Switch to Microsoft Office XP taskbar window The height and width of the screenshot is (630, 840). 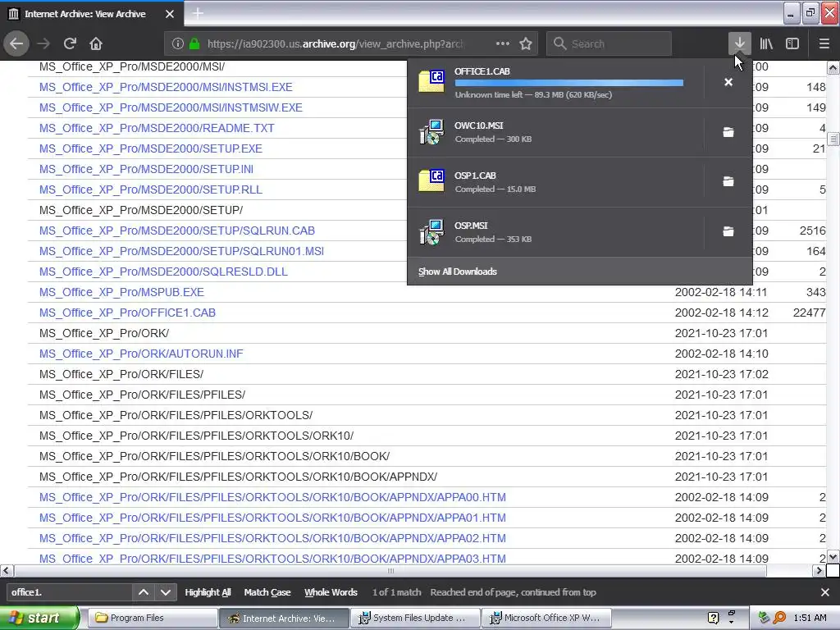coord(546,618)
